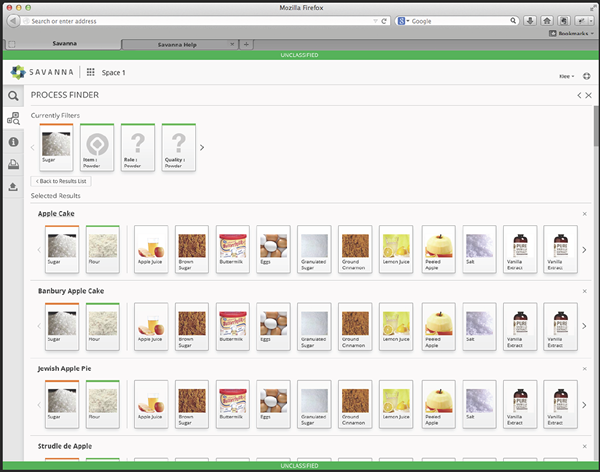Close the Process Finder panel
This screenshot has width=600, height=472.
[589, 95]
